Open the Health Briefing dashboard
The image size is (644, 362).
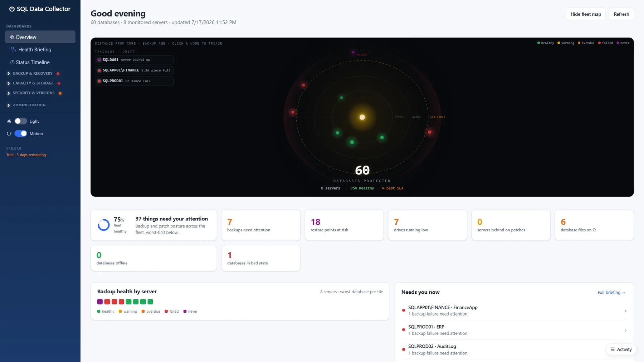(40, 50)
